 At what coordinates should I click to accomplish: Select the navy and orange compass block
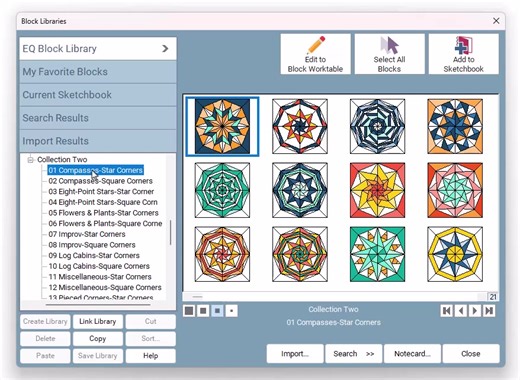click(222, 126)
